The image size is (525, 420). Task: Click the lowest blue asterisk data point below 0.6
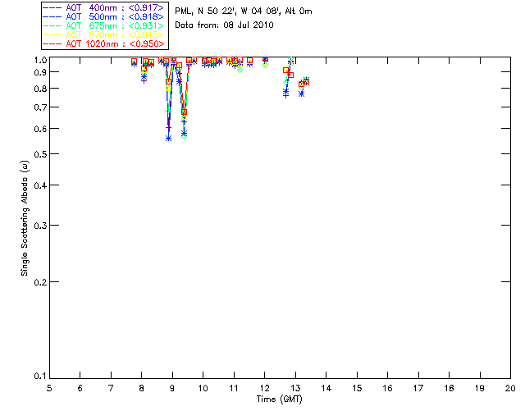click(x=168, y=139)
